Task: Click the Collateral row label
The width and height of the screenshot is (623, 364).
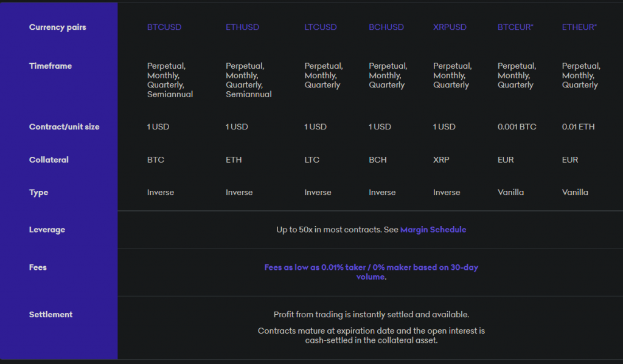Action: 49,160
